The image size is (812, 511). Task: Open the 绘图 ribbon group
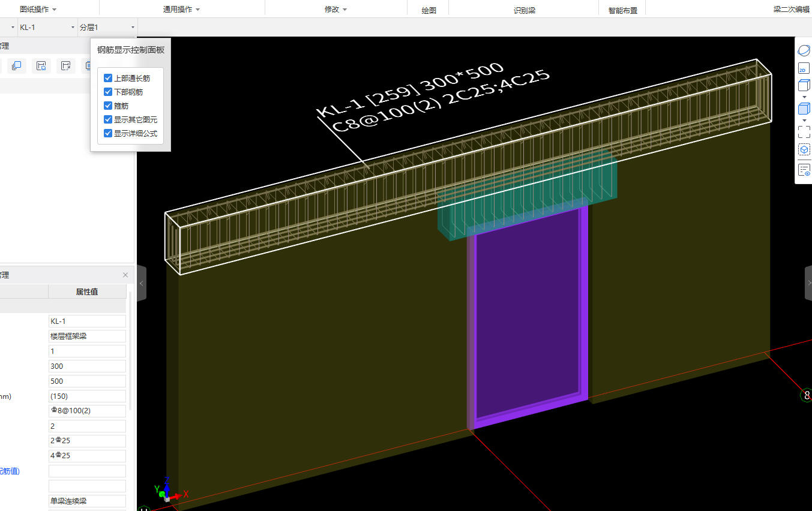coord(429,10)
